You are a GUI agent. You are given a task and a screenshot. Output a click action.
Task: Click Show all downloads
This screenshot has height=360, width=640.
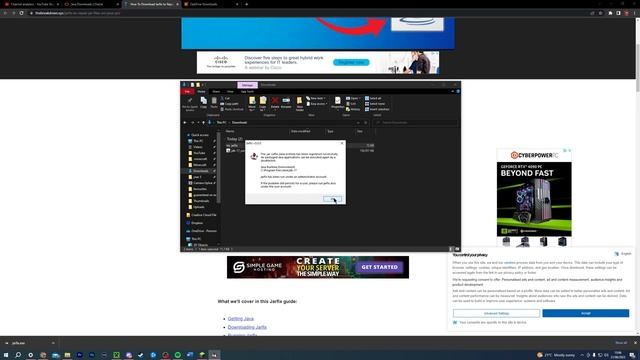pos(621,343)
